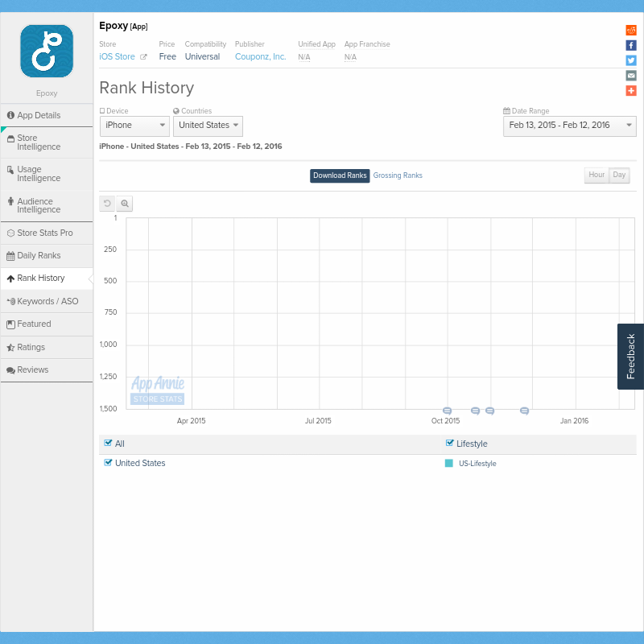The image size is (644, 644).
Task: Click the Unified App N/A value
Action: tap(304, 57)
